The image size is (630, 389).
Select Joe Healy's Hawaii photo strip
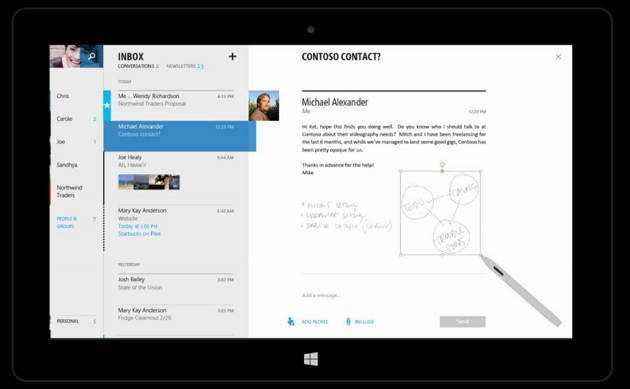click(149, 182)
